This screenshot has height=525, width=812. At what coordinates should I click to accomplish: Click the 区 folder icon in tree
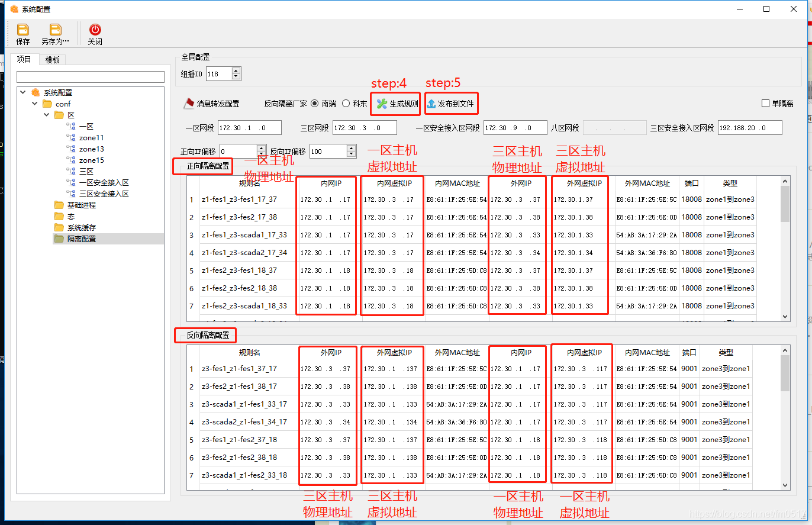(x=59, y=115)
